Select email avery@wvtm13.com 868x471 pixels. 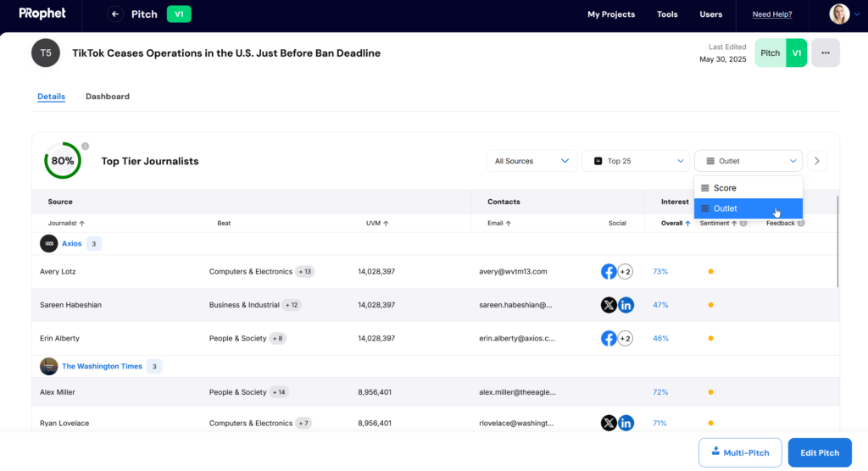[513, 272]
